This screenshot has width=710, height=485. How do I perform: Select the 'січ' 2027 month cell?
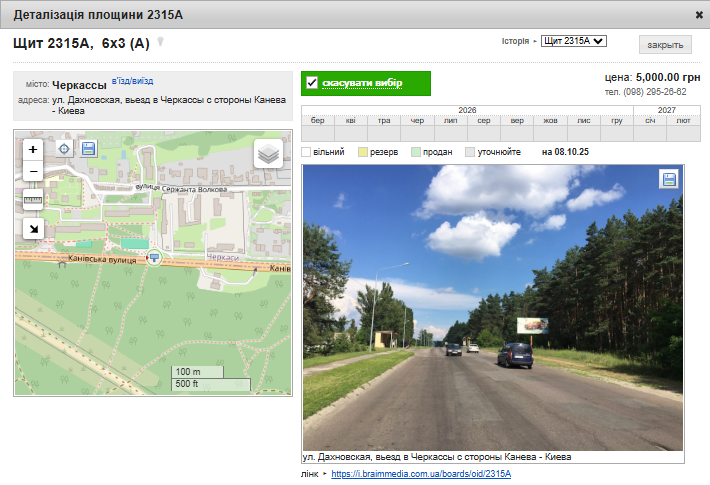coord(650,134)
